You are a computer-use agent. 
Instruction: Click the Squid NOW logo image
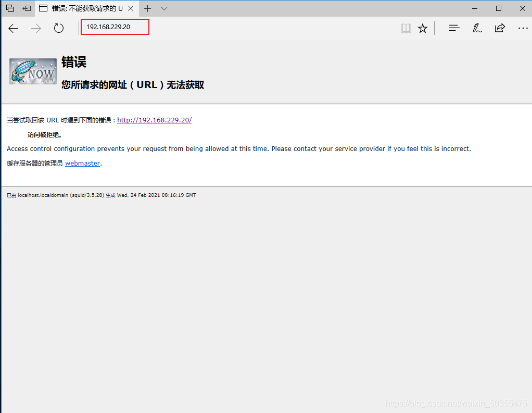click(x=33, y=71)
